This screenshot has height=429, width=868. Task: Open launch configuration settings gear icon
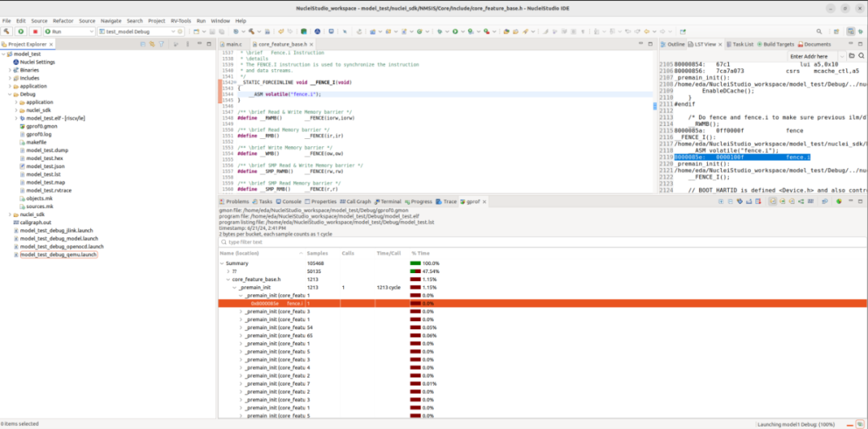[x=180, y=31]
